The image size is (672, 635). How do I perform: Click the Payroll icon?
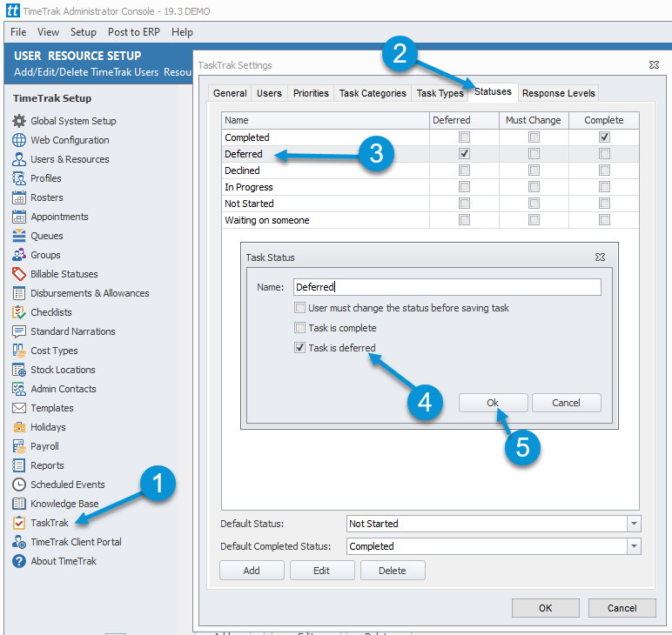coord(19,446)
